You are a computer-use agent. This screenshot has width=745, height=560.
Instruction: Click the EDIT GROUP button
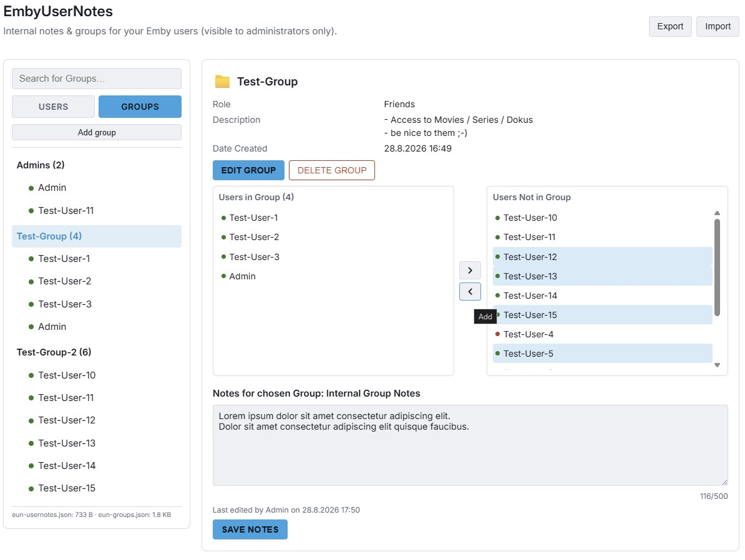point(248,170)
